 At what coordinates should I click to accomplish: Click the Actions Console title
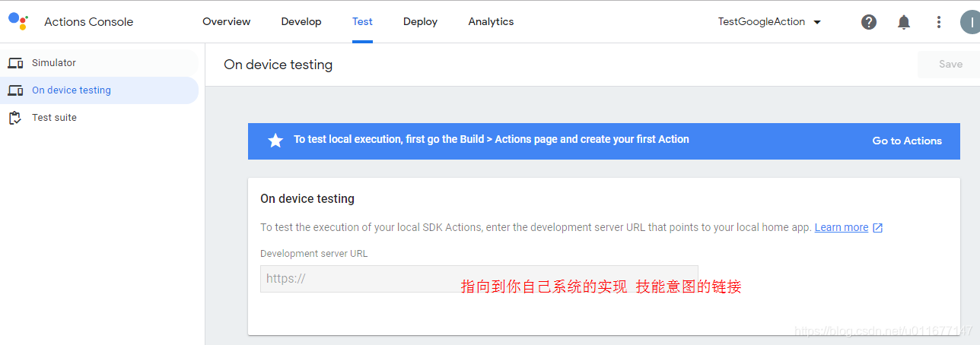pos(88,21)
